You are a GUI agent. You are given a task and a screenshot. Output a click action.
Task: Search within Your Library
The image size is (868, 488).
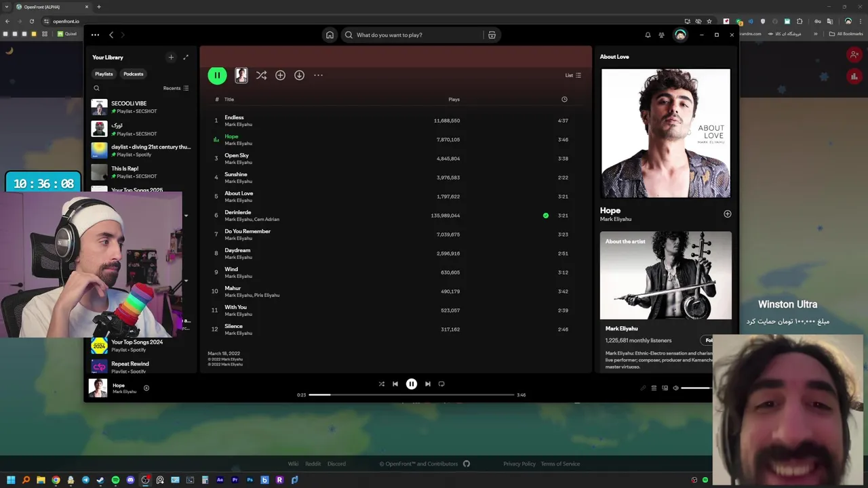(96, 88)
